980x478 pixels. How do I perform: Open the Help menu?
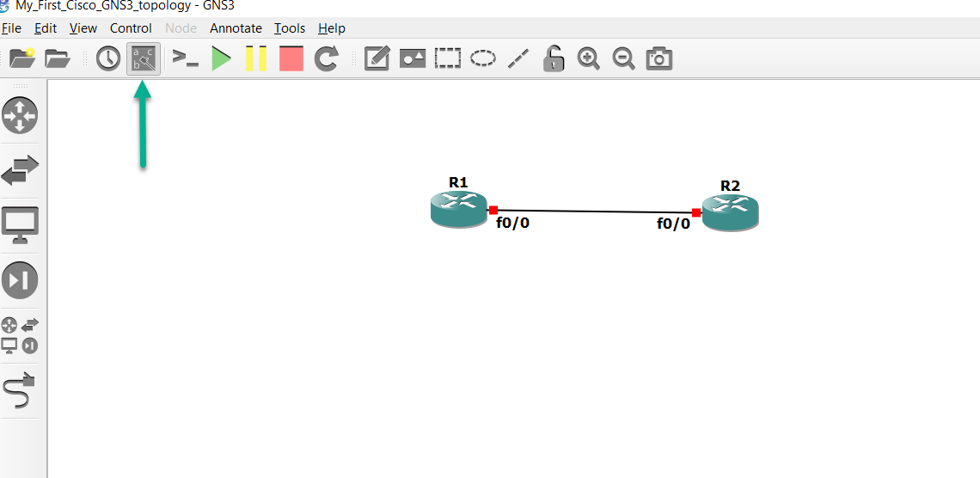point(331,28)
